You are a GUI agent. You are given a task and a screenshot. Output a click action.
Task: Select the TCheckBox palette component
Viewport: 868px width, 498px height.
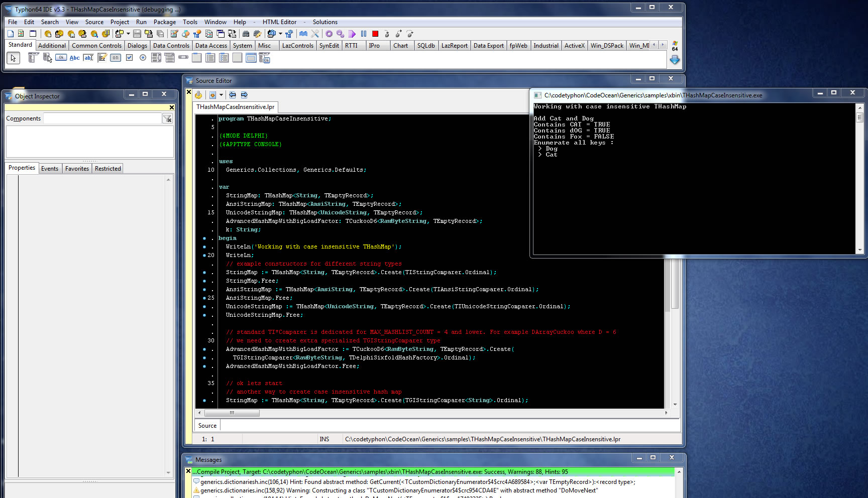point(129,58)
